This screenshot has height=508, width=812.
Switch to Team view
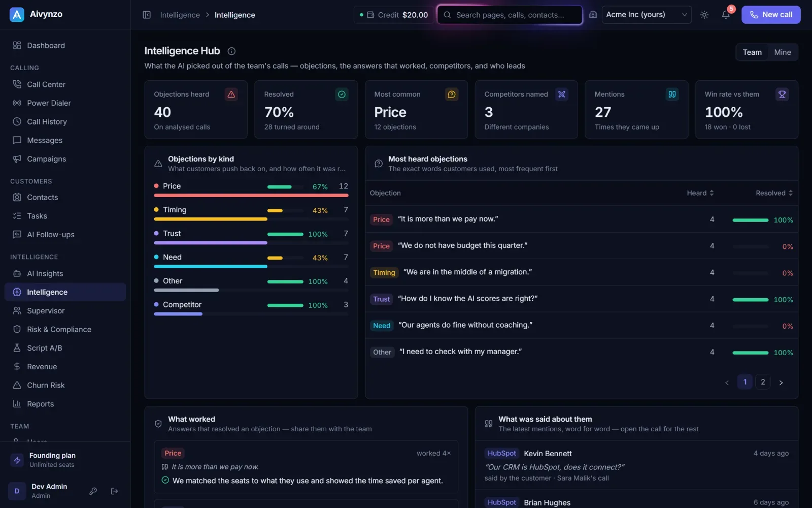[x=752, y=52]
